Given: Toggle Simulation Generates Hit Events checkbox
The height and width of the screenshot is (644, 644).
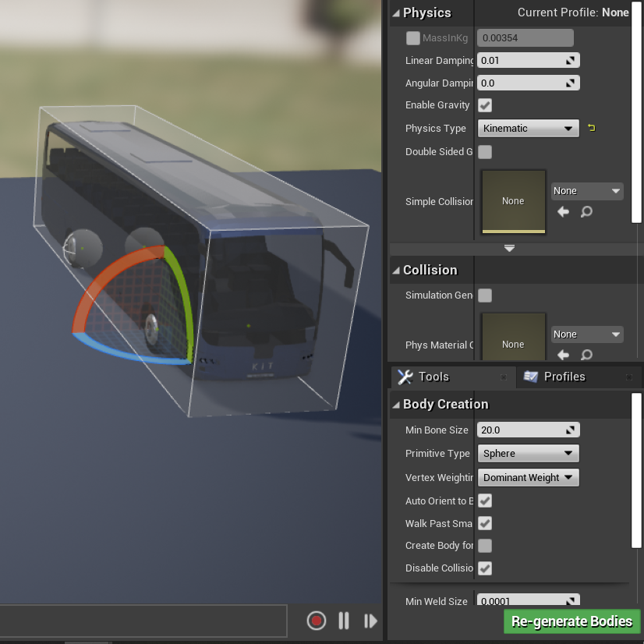Looking at the screenshot, I should 485,295.
